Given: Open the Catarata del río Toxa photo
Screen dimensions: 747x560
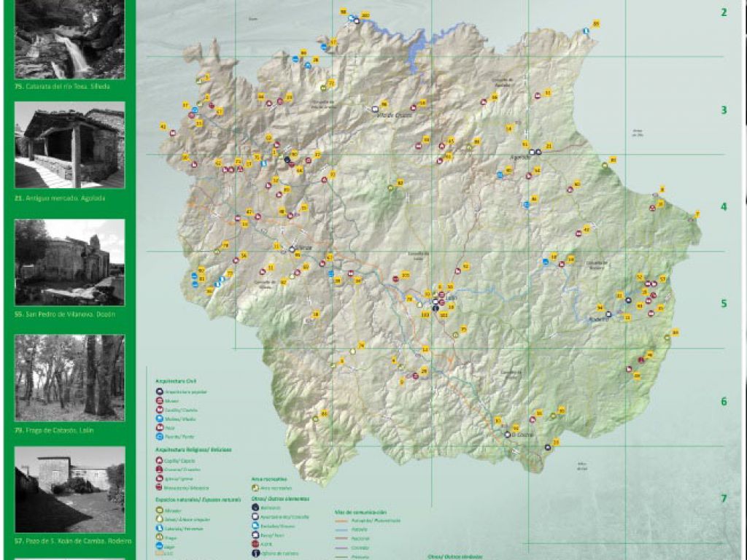Looking at the screenshot, I should pyautogui.click(x=70, y=39).
